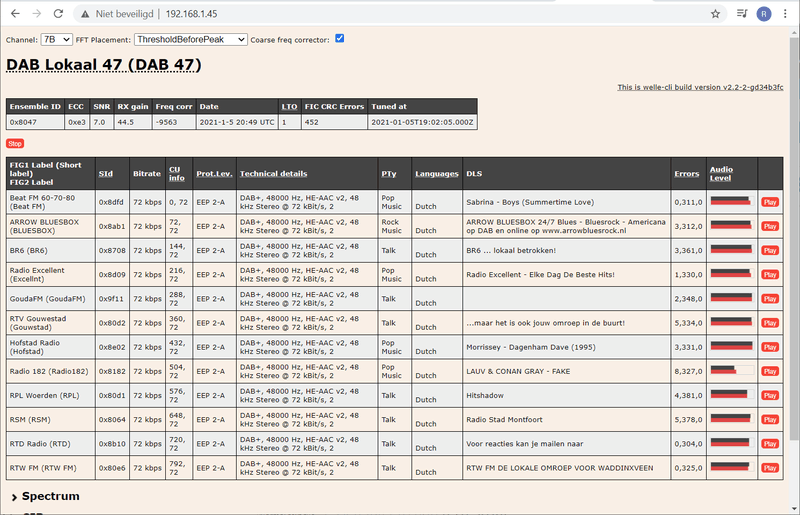This screenshot has width=800, height=515.
Task: Play RSM station
Action: coord(770,420)
